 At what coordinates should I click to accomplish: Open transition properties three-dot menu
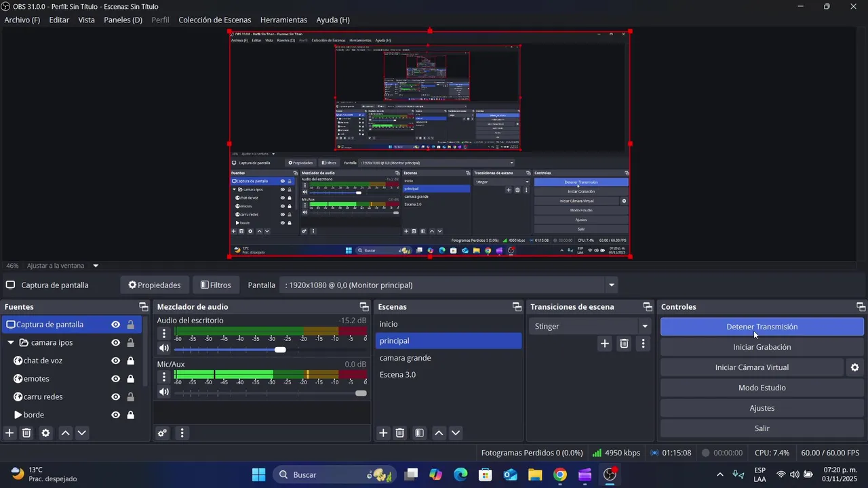click(x=643, y=344)
